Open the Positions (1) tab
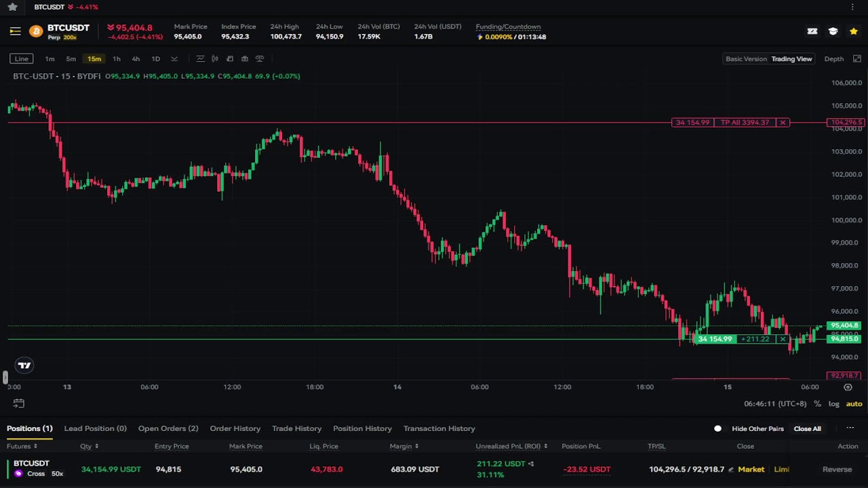Viewport: 868px width, 488px height. tap(30, 428)
